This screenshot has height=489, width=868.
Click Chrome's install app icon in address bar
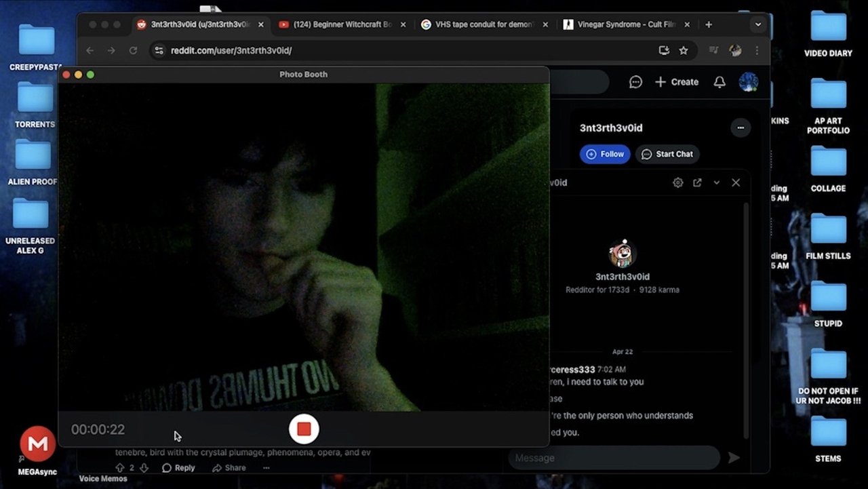click(664, 50)
